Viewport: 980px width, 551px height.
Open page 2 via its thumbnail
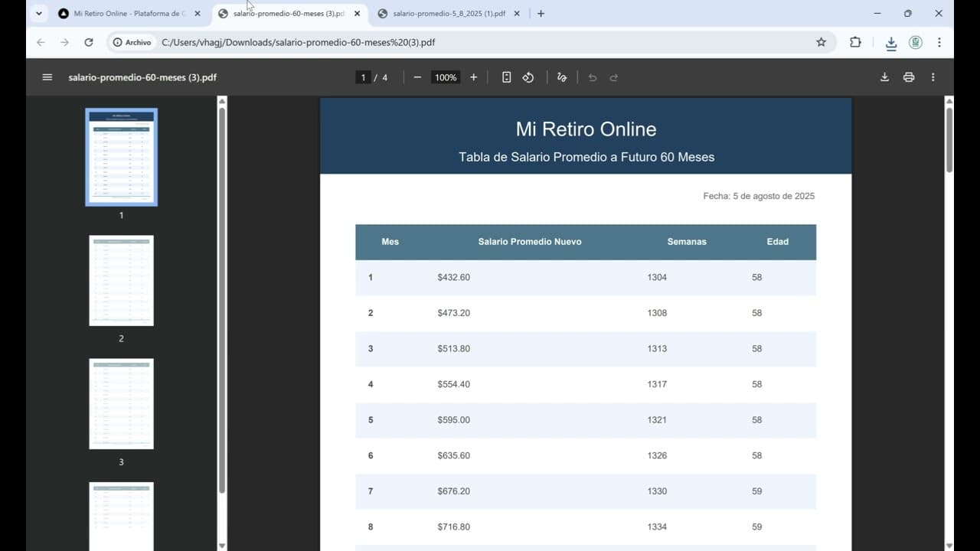(121, 280)
